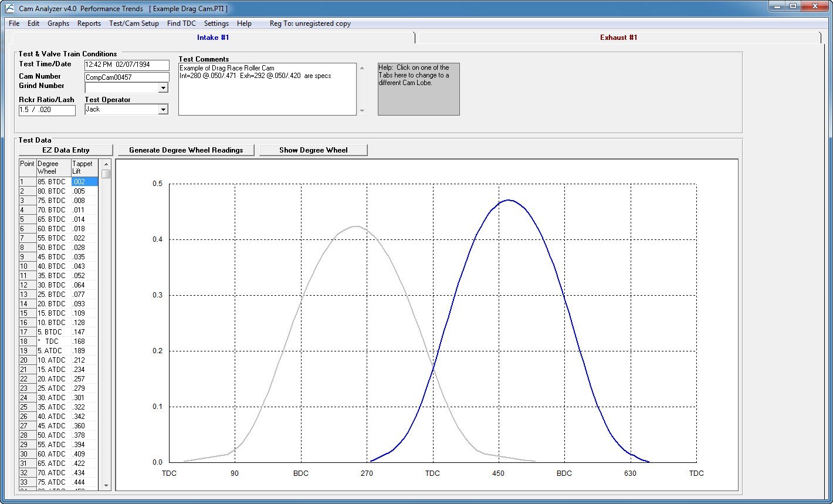
Task: Select Degree Wheel cell 80. BTDC
Action: [x=53, y=191]
